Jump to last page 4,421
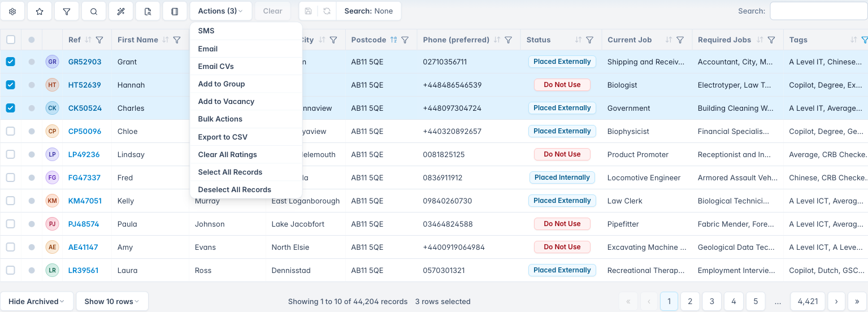Screen dimensions: 868x312 point(808,301)
